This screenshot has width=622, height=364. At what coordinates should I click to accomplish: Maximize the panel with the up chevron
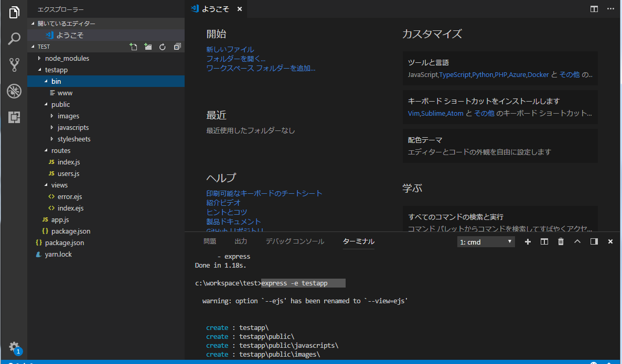(x=577, y=241)
